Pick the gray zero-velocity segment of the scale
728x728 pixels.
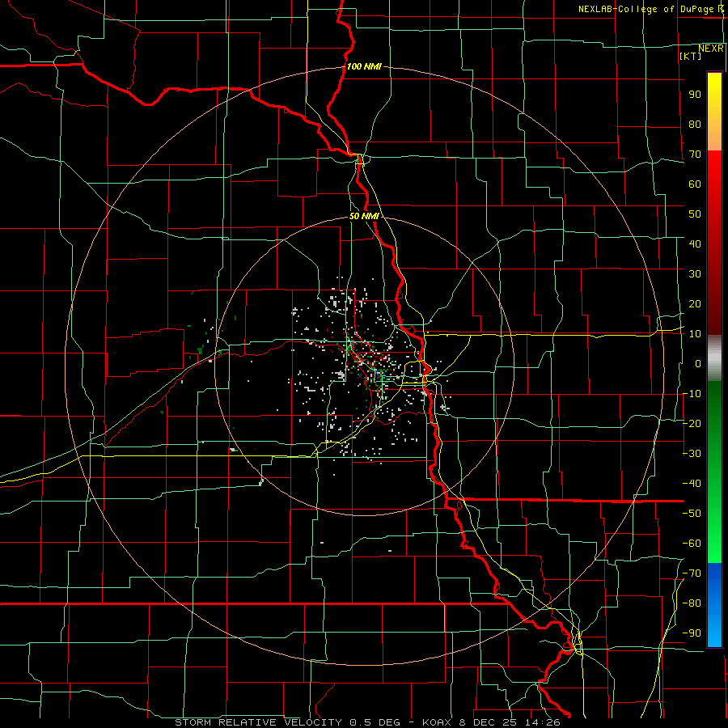coord(714,358)
